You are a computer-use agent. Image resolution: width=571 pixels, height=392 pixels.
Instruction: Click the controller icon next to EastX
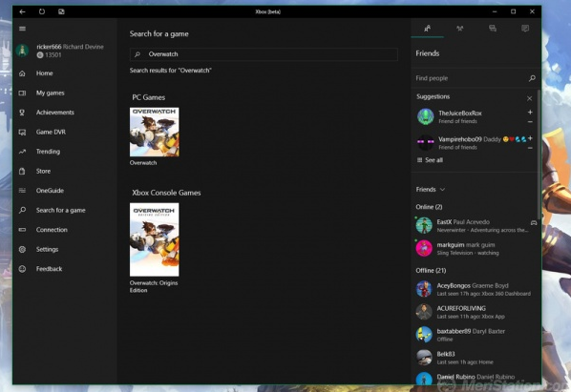(x=534, y=222)
